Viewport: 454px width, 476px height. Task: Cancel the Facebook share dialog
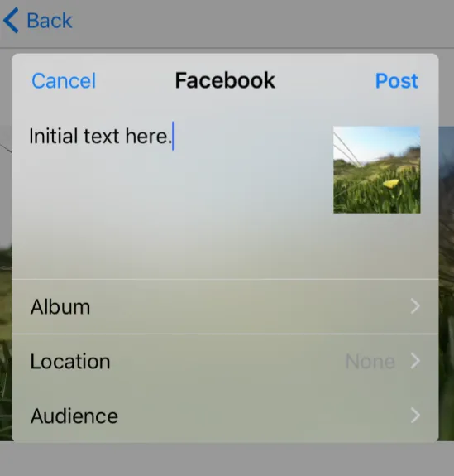coord(64,81)
